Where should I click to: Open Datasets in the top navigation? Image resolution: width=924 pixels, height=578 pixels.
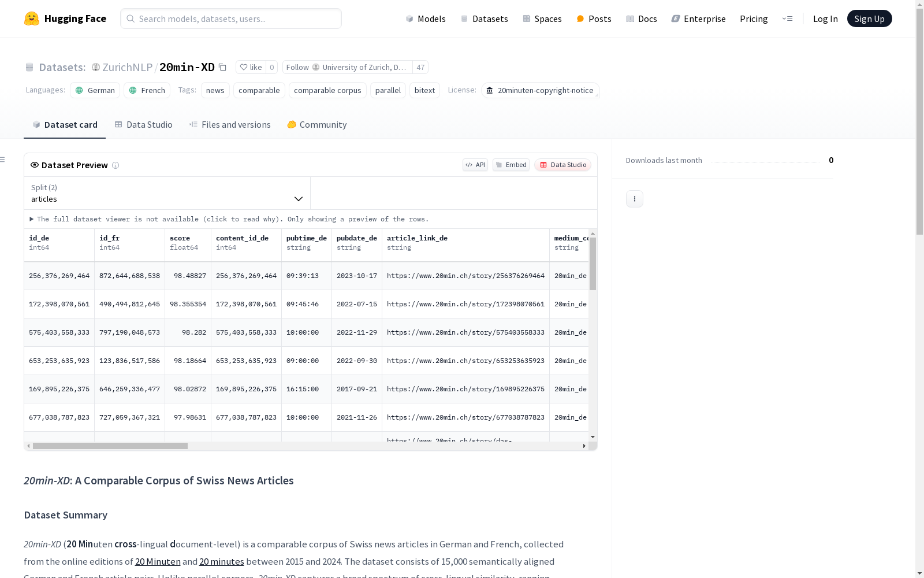click(x=484, y=18)
